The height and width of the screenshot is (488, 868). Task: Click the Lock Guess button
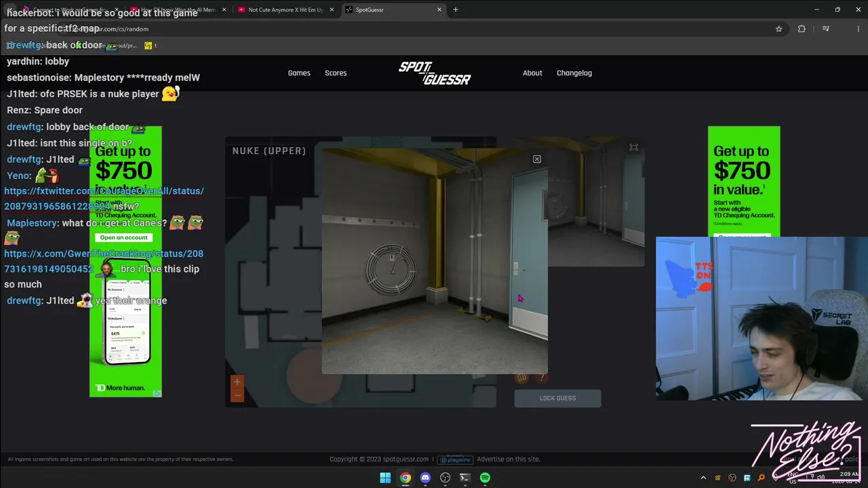[557, 399]
